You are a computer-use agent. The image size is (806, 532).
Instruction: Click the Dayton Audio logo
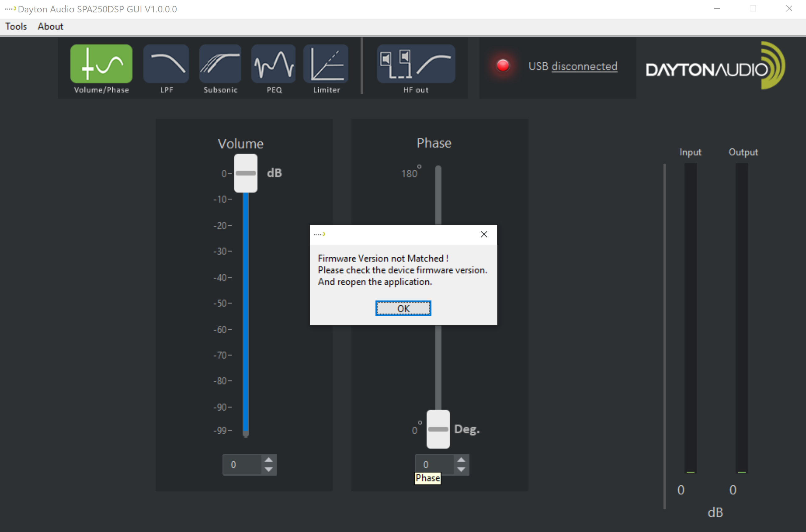coord(715,66)
